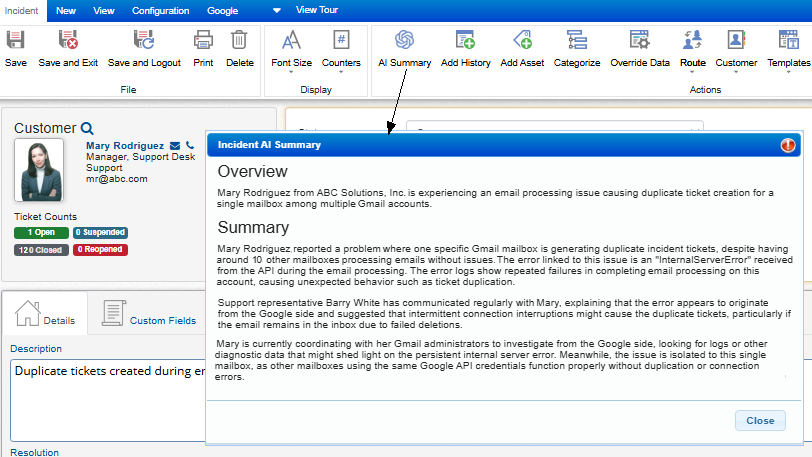Click the Categorize icon
812x457 pixels.
click(x=576, y=41)
